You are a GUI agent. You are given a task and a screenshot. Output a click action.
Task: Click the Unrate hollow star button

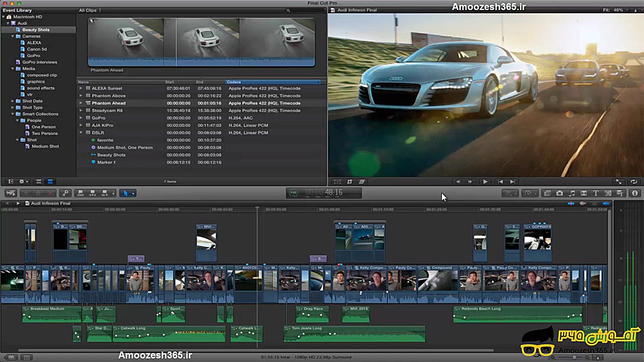click(x=38, y=193)
